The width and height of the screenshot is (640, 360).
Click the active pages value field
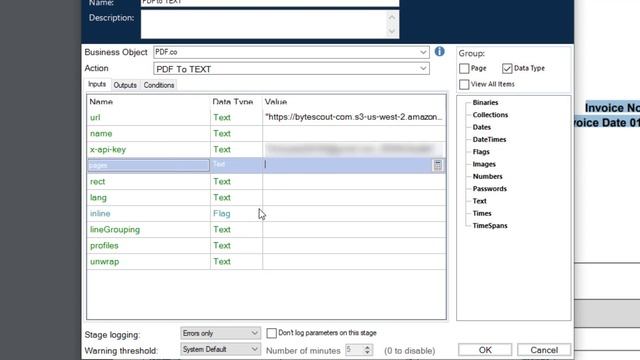pyautogui.click(x=348, y=165)
